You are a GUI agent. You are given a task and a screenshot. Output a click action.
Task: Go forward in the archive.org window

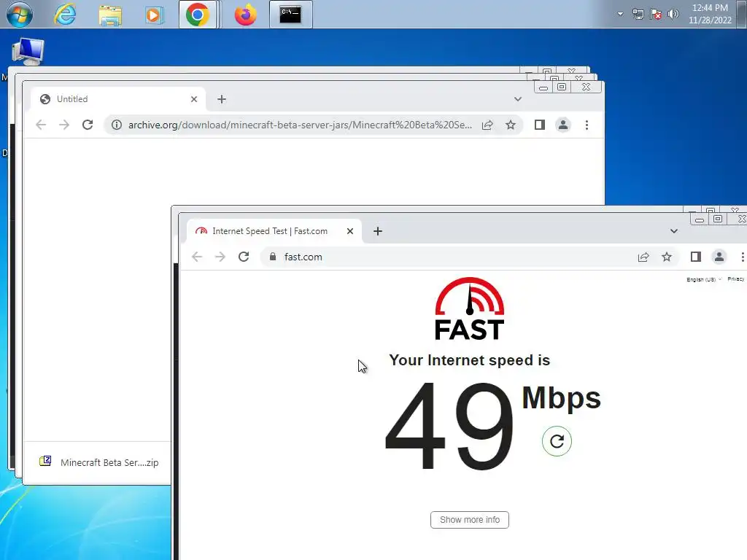tap(64, 125)
